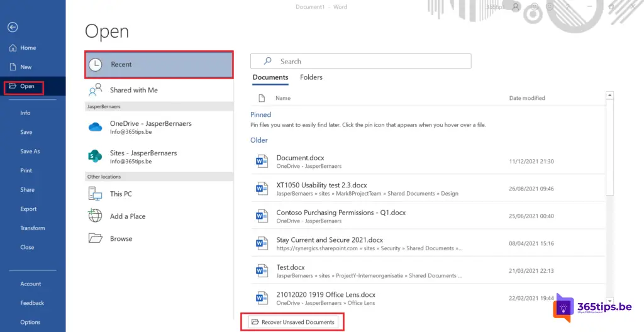Viewport: 644px width, 332px height.
Task: Click Browse to find a file
Action: (159, 238)
